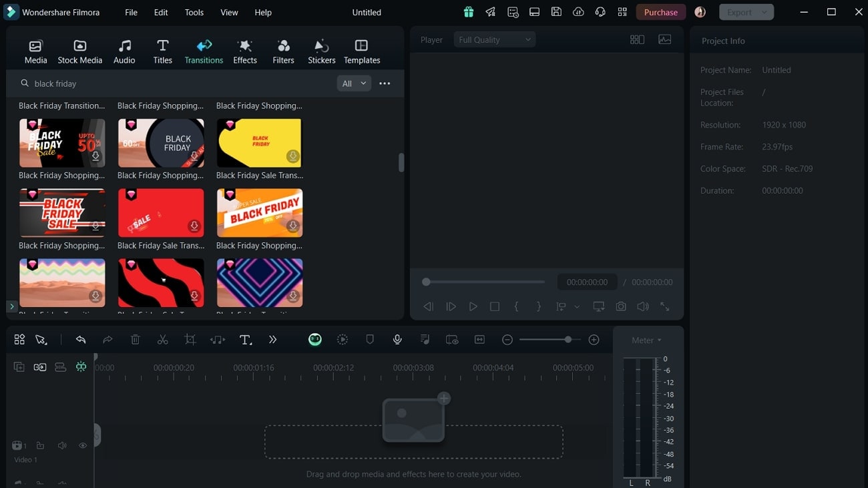
Task: Set the mark in bracket
Action: coord(516,306)
